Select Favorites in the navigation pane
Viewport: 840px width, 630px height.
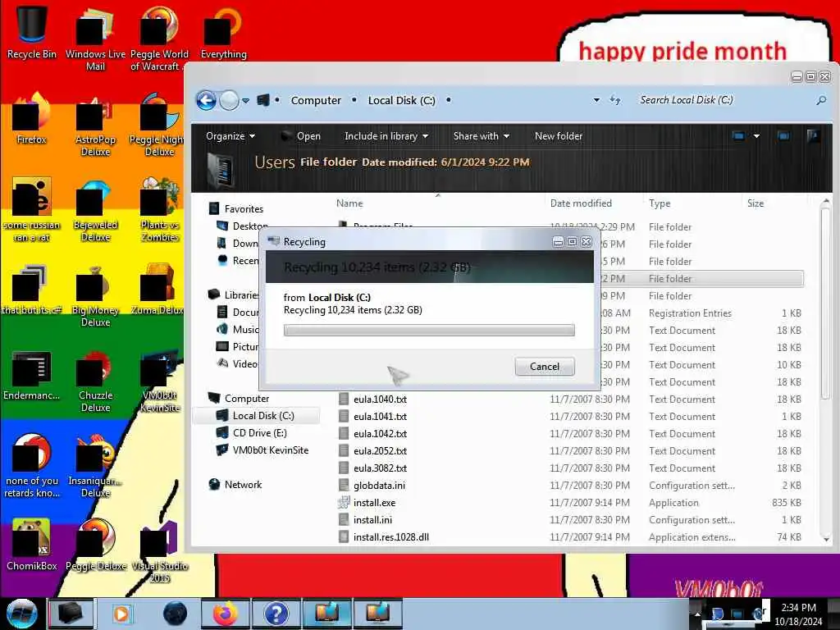244,209
